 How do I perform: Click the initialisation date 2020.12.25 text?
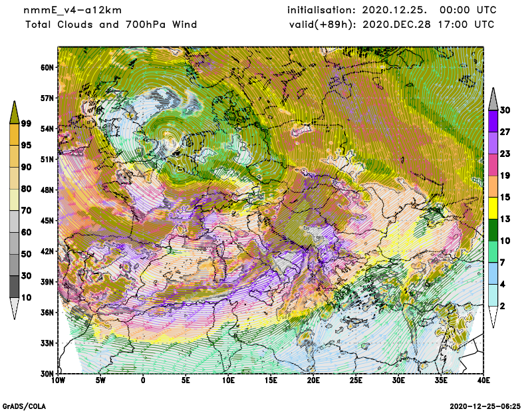[x=392, y=11]
